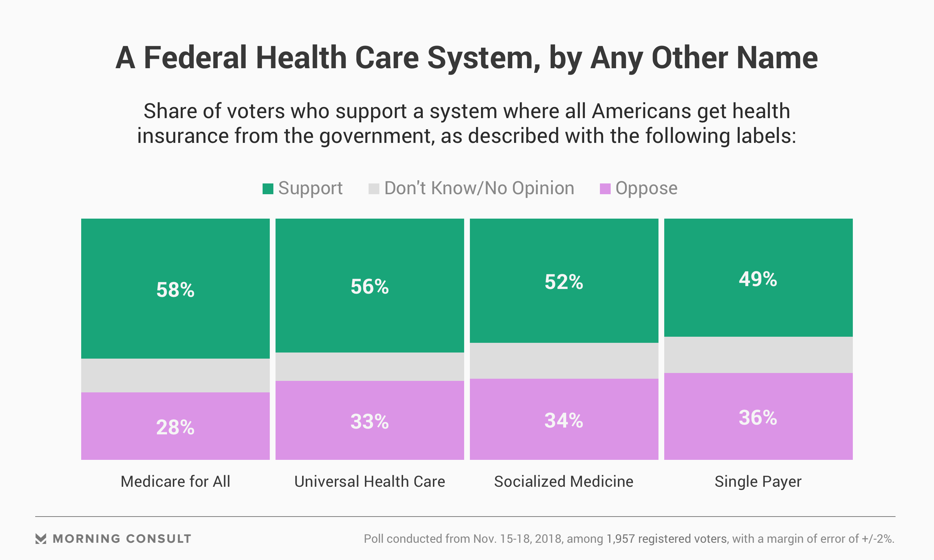Click the purple Oppose legend swatch
Screen dimensions: 934x560
pyautogui.click(x=605, y=189)
